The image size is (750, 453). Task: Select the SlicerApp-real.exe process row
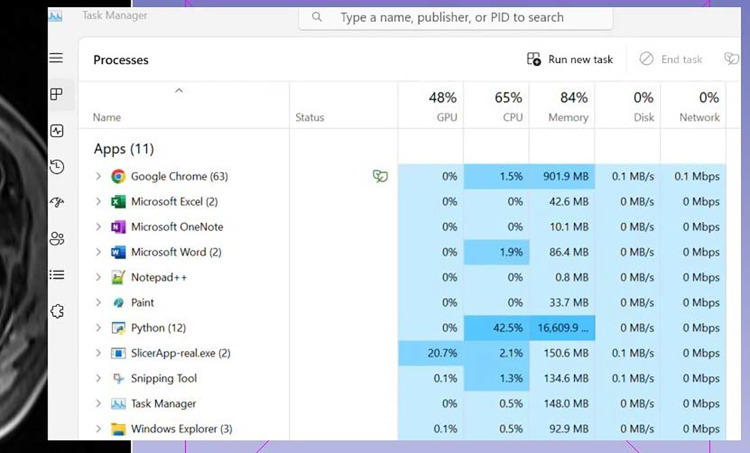pyautogui.click(x=180, y=353)
